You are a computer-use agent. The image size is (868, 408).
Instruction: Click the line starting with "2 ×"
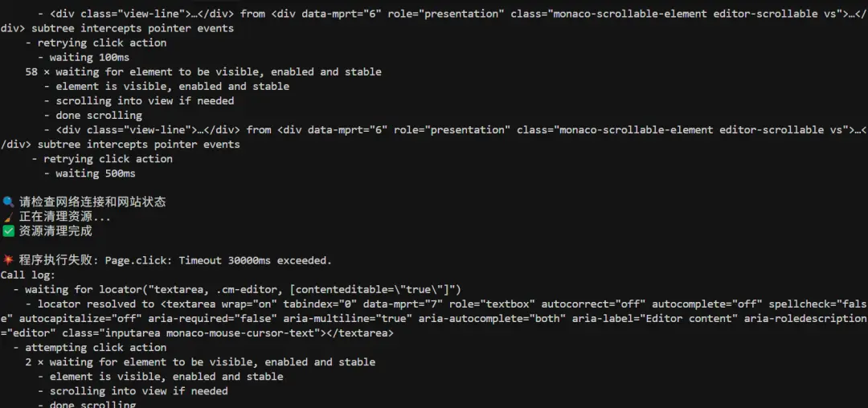coord(200,361)
